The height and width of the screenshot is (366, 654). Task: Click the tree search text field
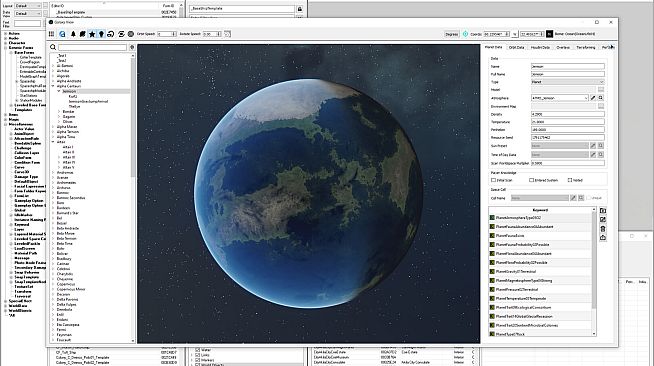click(92, 47)
